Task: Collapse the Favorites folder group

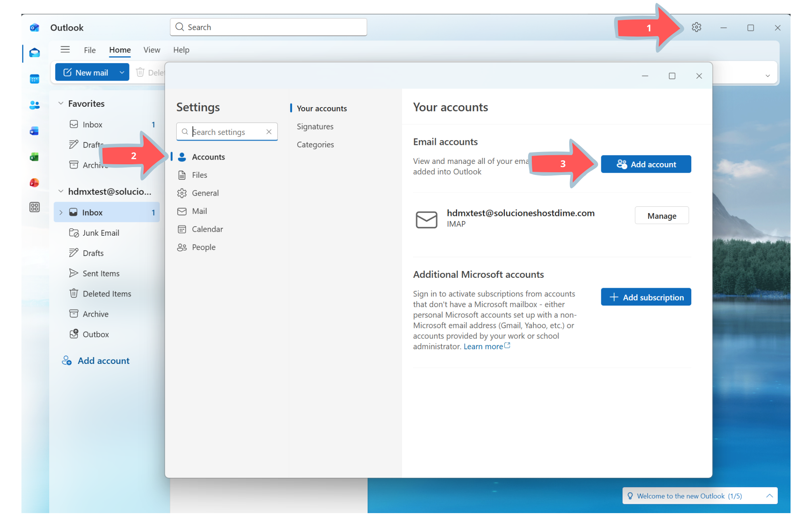Action: (61, 104)
